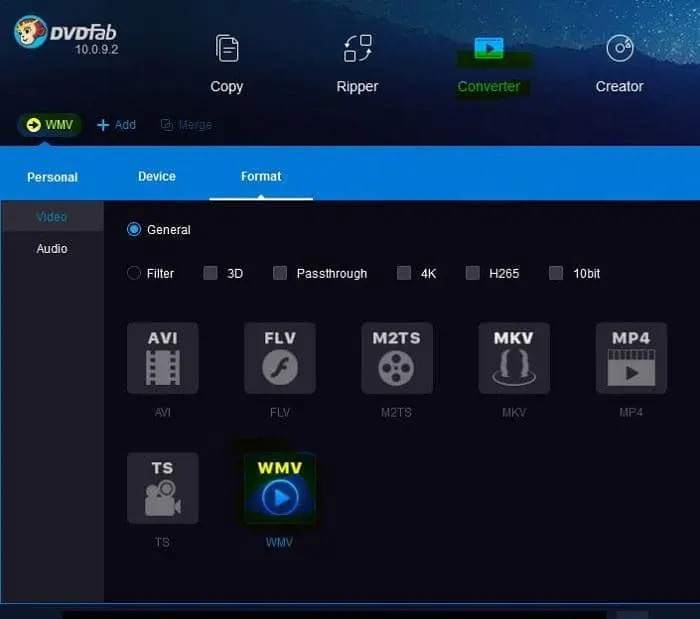Select Audio in the left sidebar
Image resolution: width=700 pixels, height=619 pixels.
click(52, 248)
